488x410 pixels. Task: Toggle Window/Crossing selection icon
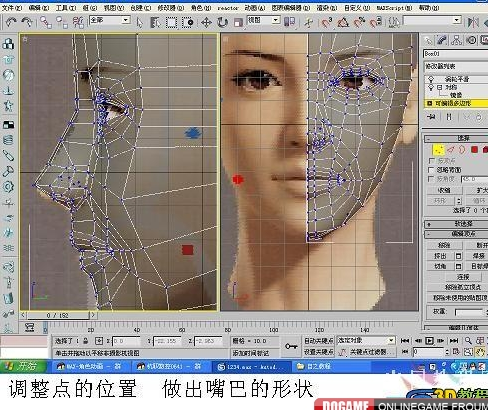[x=188, y=23]
